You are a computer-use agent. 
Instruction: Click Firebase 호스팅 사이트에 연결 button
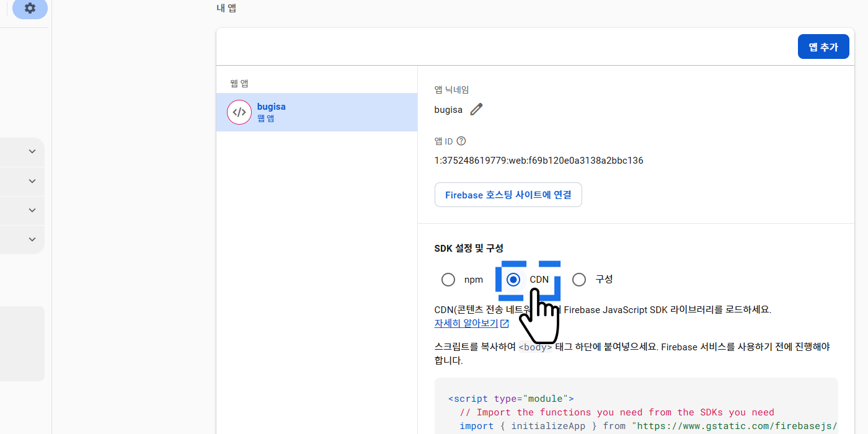[x=508, y=195]
